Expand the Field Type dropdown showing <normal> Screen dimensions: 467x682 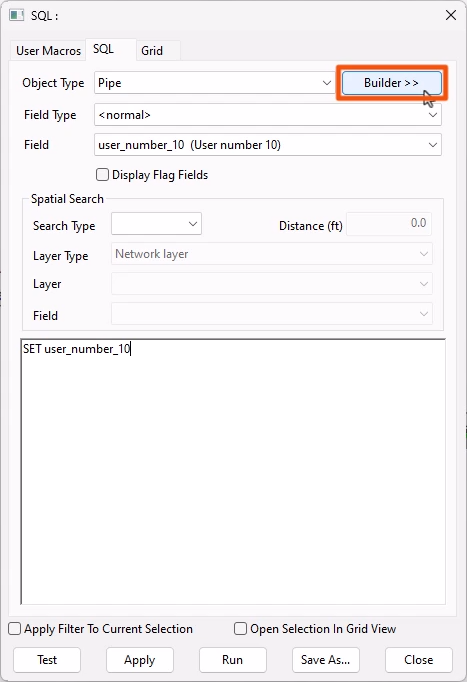point(268,115)
